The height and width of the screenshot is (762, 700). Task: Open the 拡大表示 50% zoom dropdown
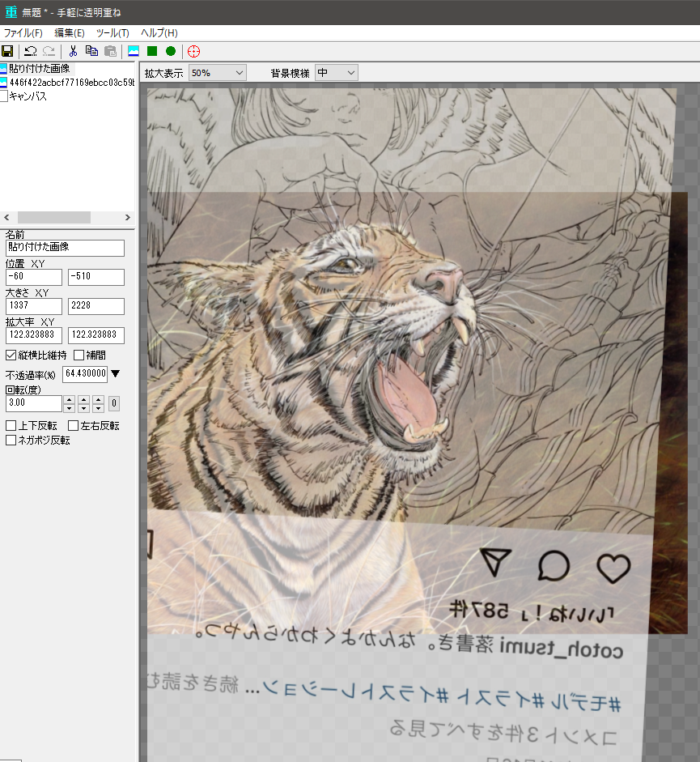[217, 73]
